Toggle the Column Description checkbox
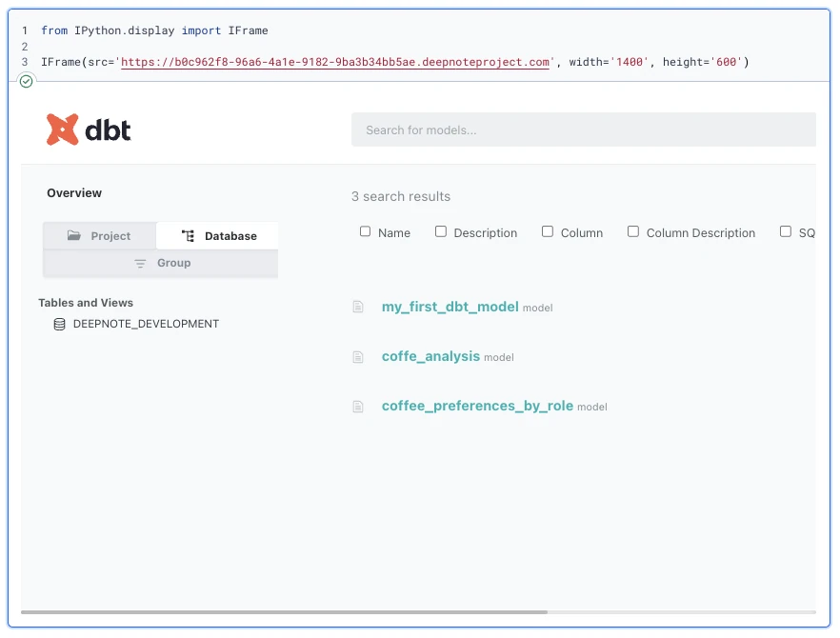Screen dimensions: 840x638 pos(633,231)
